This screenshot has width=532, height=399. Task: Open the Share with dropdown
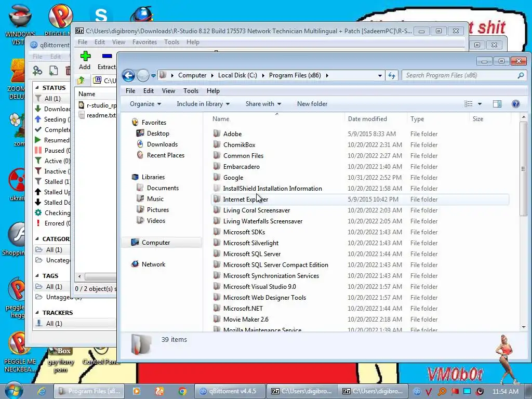[x=263, y=104]
